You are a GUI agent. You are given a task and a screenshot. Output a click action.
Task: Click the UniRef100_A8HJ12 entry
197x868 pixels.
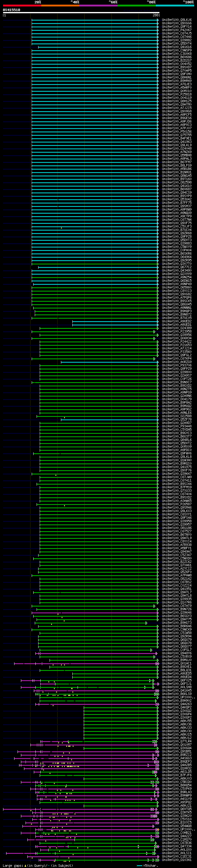pos(177,738)
